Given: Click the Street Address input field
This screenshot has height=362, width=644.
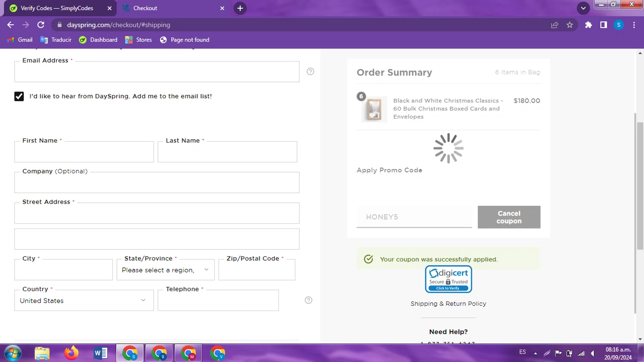Looking at the screenshot, I should coord(157,213).
